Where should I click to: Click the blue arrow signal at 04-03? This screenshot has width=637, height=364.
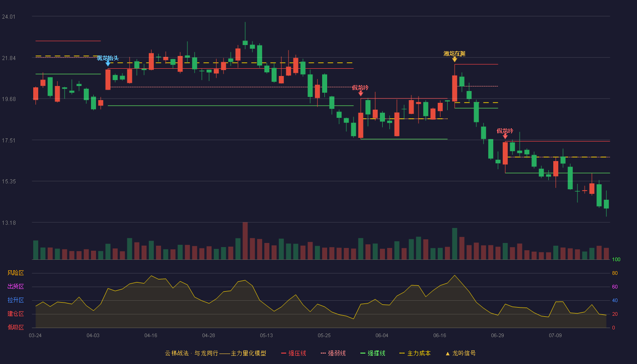point(108,64)
